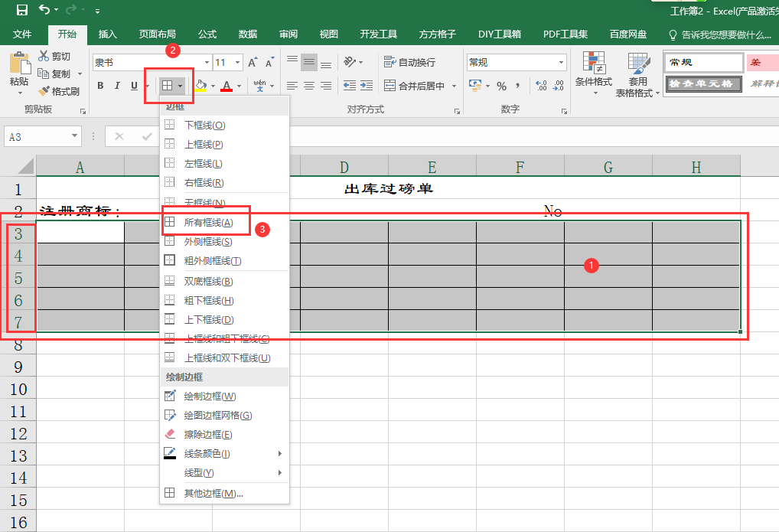Customize the Quick Access Toolbar
The width and height of the screenshot is (779, 532).
pos(97,11)
